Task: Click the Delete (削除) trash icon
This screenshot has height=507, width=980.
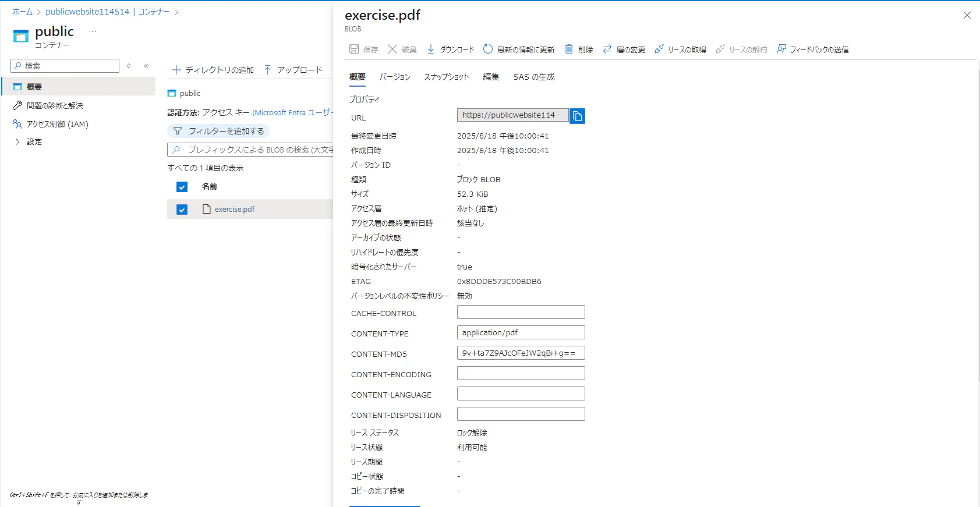Action: tap(569, 49)
